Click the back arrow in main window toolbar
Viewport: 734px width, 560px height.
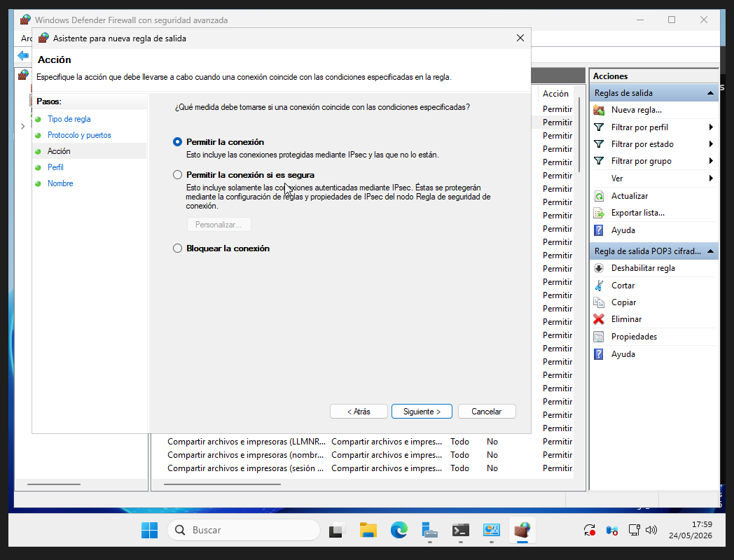click(x=23, y=56)
